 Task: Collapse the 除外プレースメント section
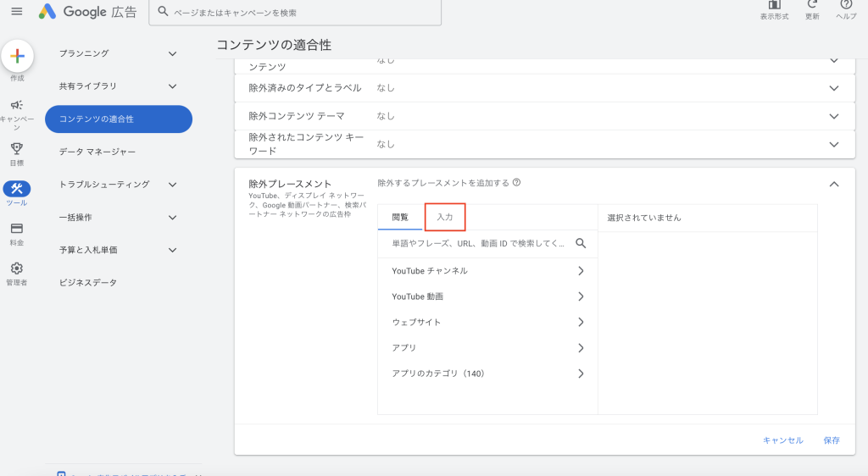click(x=834, y=184)
